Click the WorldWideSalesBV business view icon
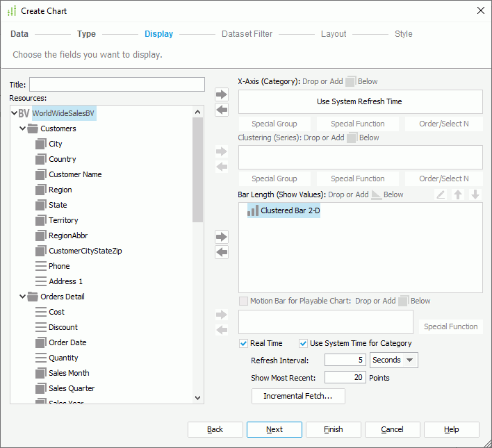 coord(24,113)
